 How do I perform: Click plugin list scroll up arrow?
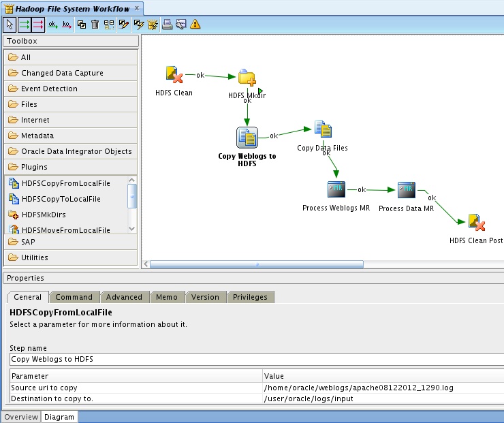click(131, 180)
